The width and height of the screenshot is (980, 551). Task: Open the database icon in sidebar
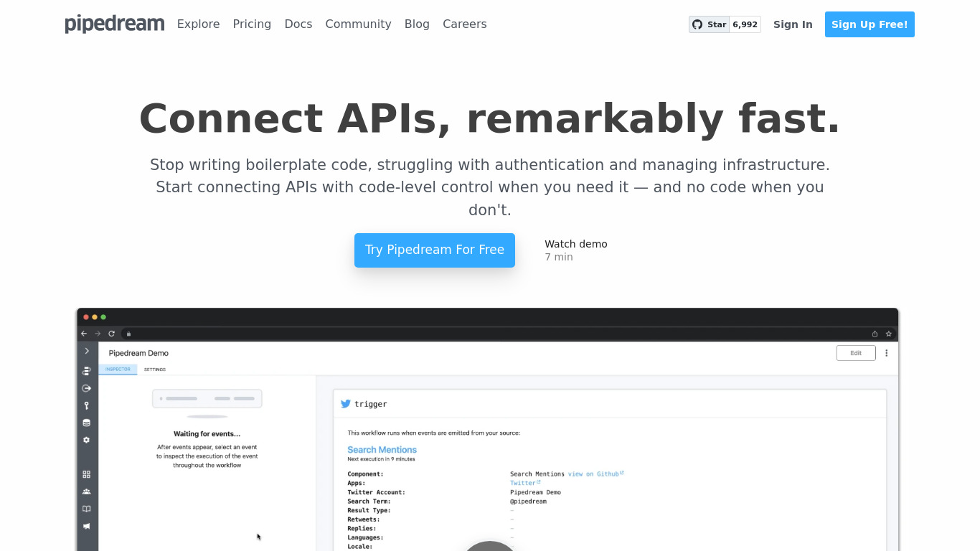pyautogui.click(x=87, y=423)
